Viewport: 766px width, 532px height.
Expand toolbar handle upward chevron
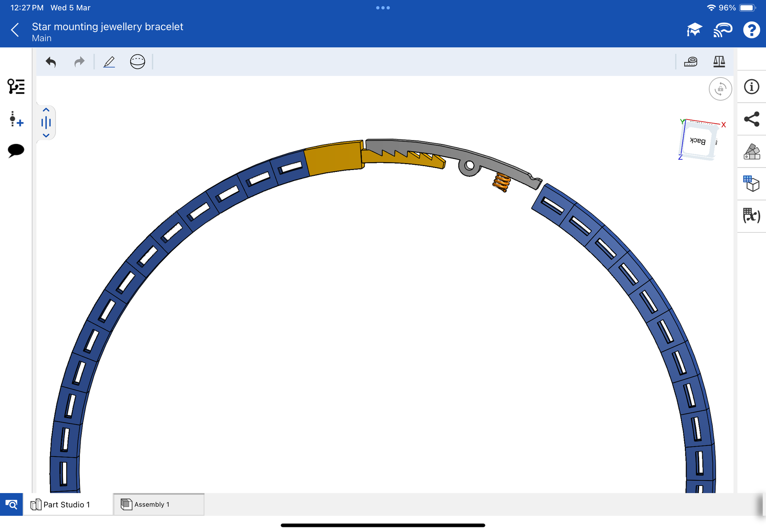click(x=46, y=110)
